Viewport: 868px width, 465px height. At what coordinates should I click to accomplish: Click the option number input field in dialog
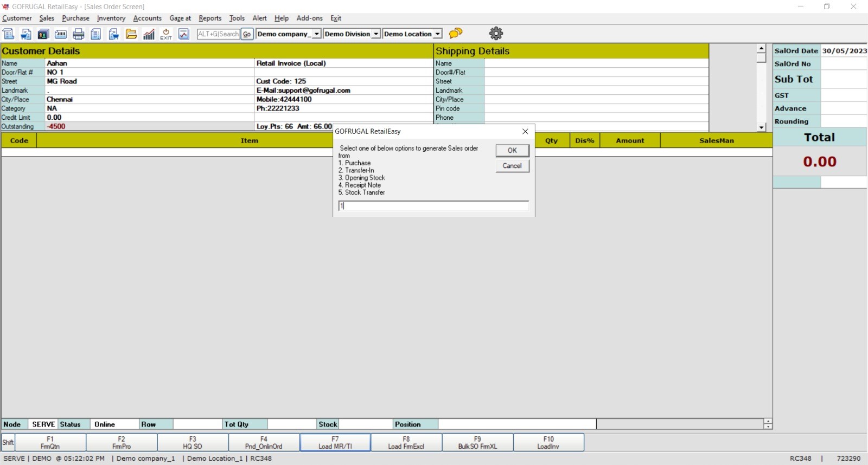click(x=433, y=206)
